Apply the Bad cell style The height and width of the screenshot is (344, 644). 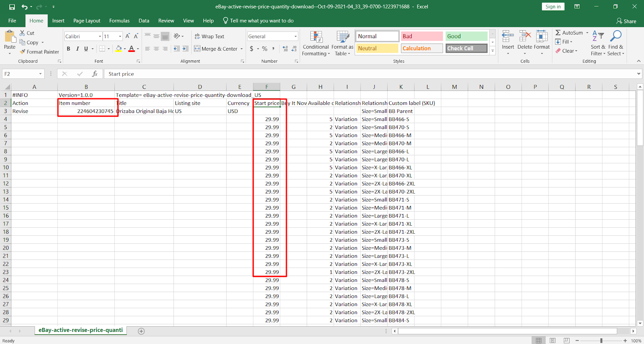(422, 36)
